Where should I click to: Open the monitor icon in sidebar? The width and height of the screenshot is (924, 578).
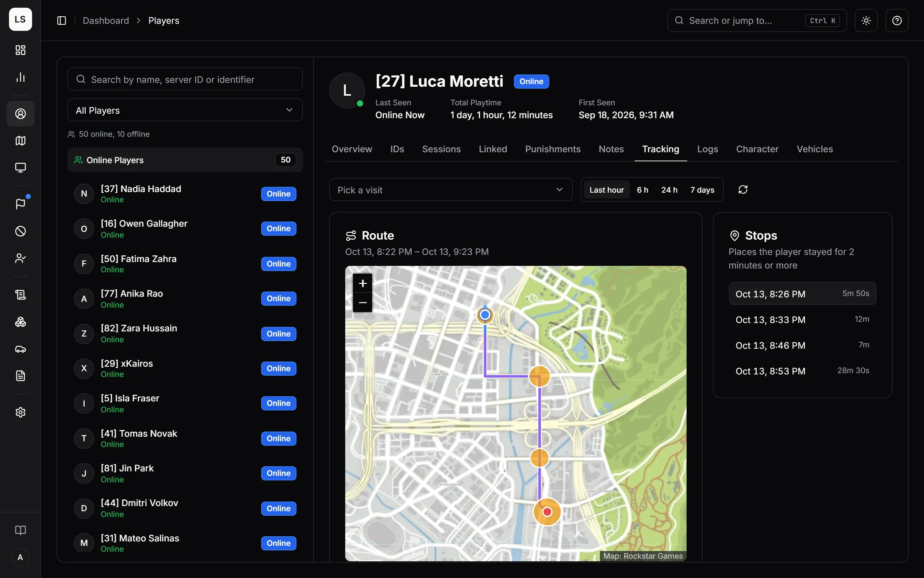point(21,167)
